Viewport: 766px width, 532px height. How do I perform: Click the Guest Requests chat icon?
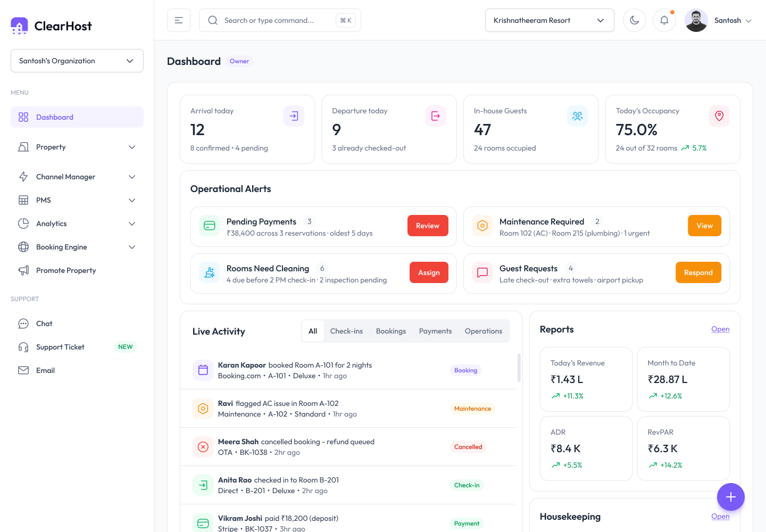pos(482,272)
